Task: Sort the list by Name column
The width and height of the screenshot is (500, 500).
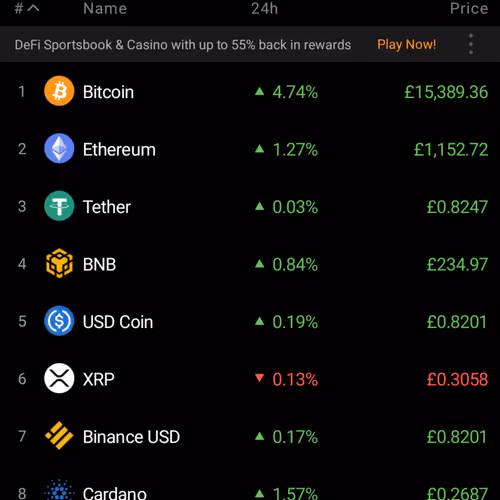Action: click(105, 8)
